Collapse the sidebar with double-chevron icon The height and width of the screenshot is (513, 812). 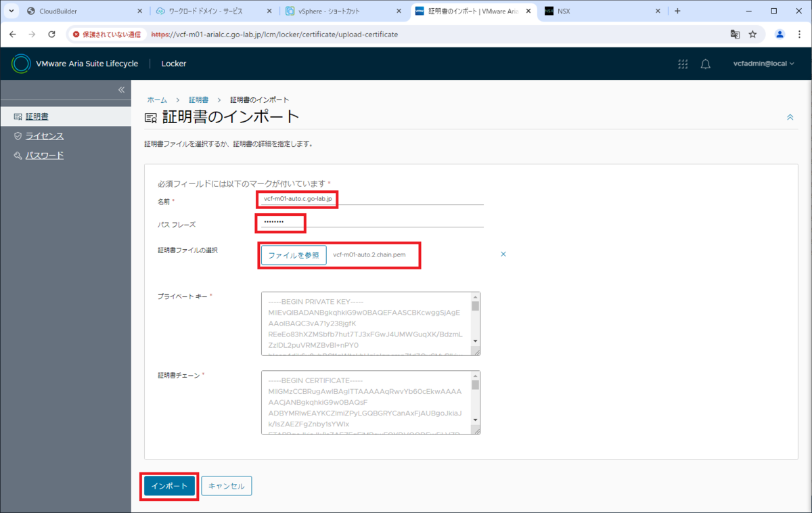[x=121, y=90]
